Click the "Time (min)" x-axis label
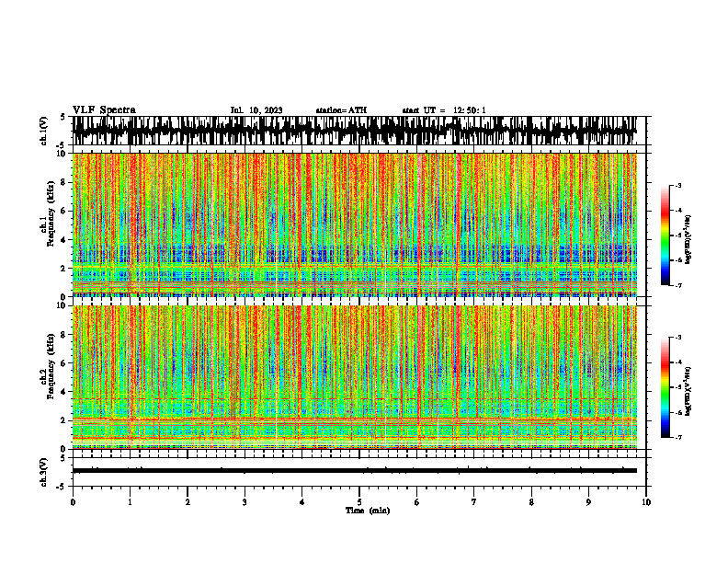 [368, 511]
